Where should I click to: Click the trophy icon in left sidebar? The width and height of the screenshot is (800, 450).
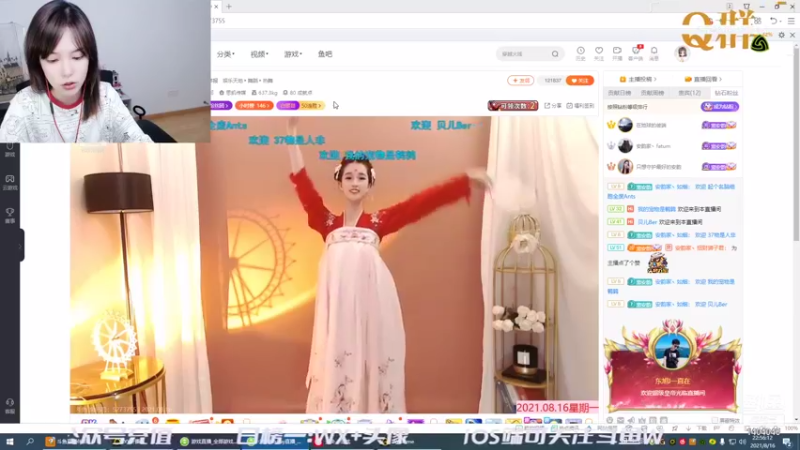coord(10,212)
